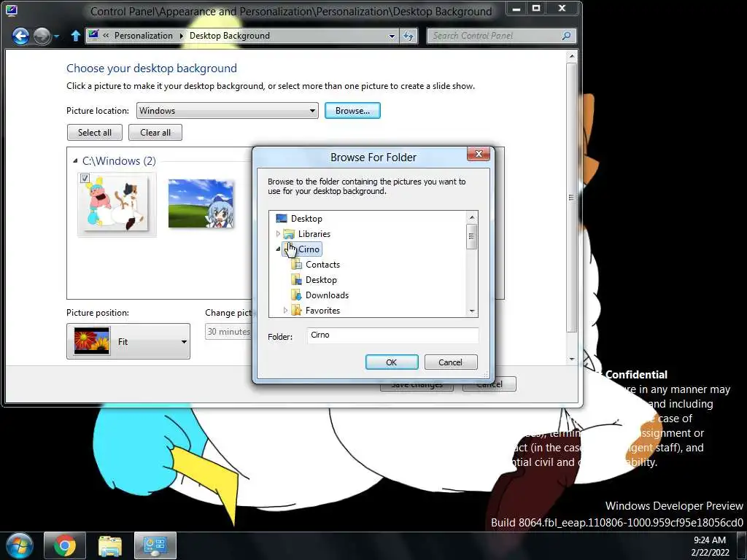Collapse the Cirno user folder node
Image resolution: width=747 pixels, height=560 pixels.
tap(278, 249)
